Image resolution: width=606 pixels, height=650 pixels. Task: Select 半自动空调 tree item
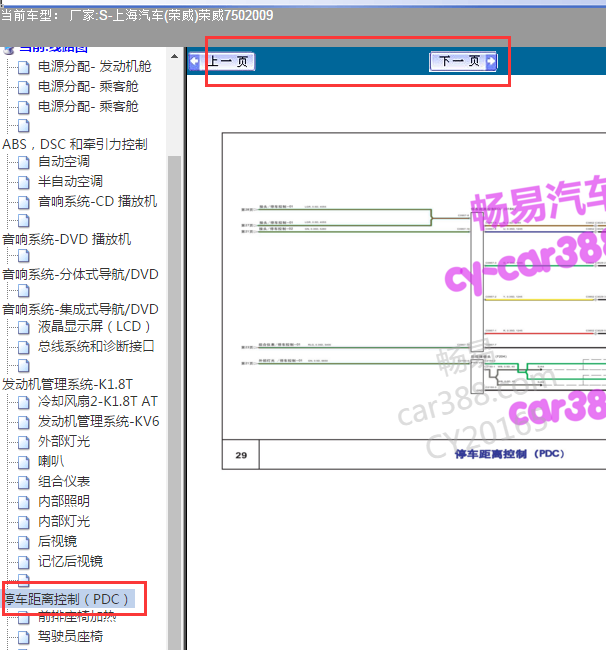[x=70, y=182]
